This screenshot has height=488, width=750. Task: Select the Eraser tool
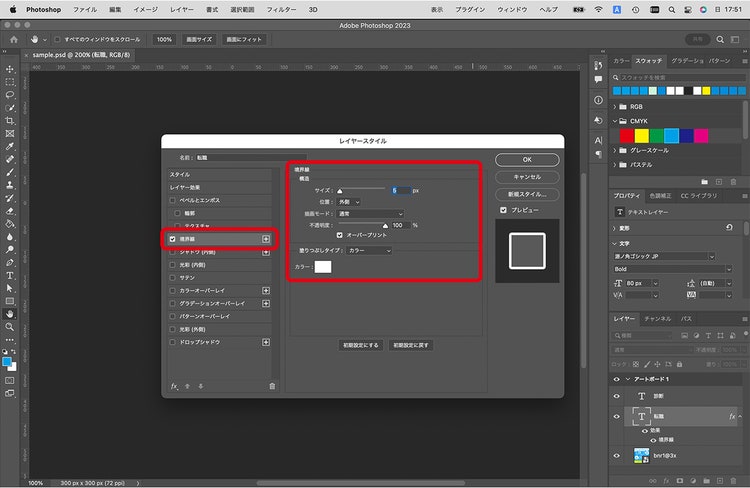10,211
